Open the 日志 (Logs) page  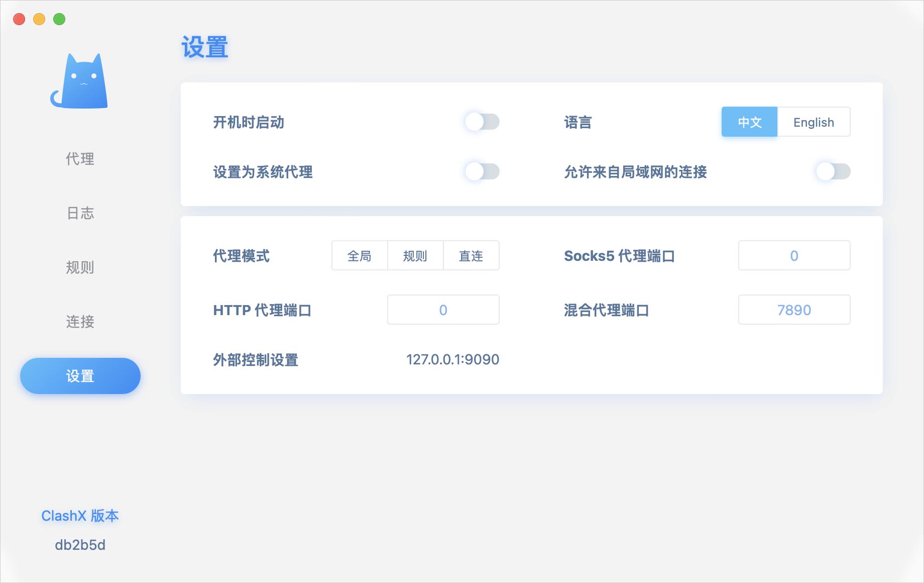coord(80,213)
